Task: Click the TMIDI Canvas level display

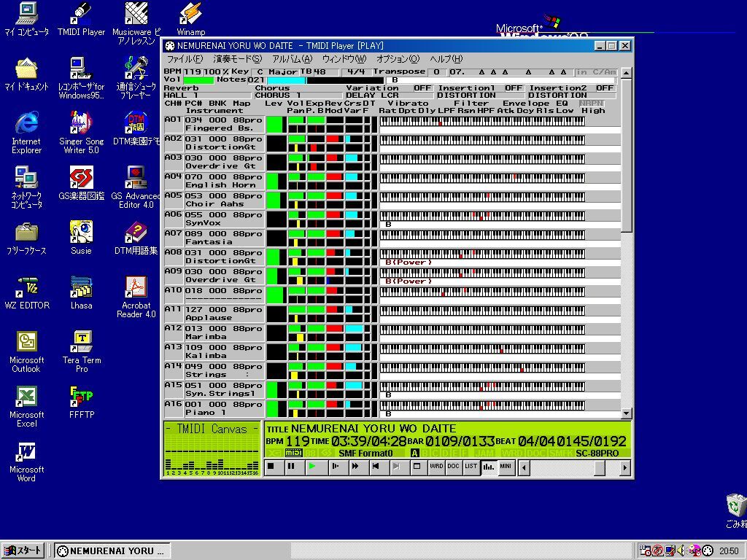Action: (x=212, y=449)
